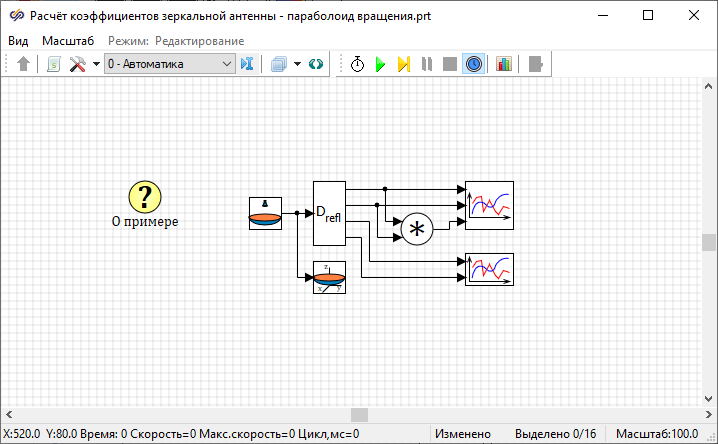This screenshot has width=718, height=444.
Task: Expand the arrow next to tools icon
Action: pyautogui.click(x=96, y=64)
